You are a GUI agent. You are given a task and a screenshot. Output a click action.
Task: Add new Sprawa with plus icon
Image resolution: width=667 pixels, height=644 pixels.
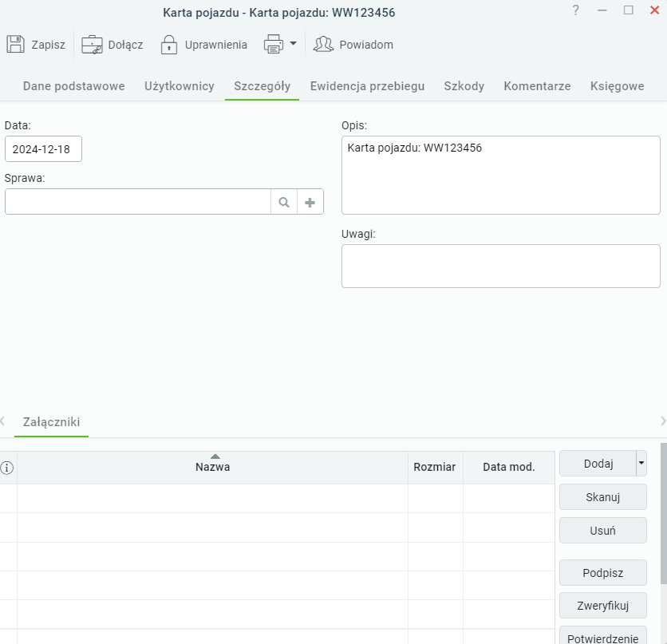coord(310,202)
